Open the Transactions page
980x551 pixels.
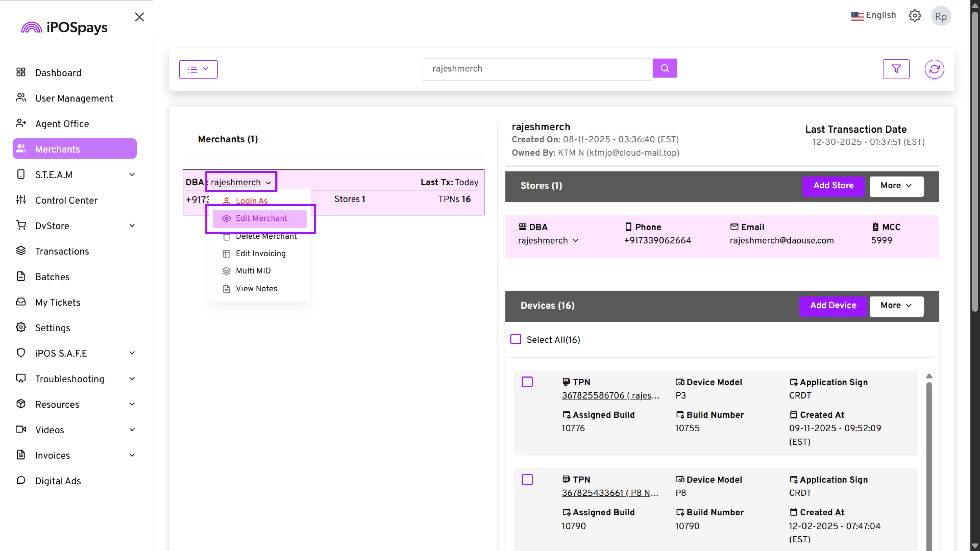[x=62, y=251]
